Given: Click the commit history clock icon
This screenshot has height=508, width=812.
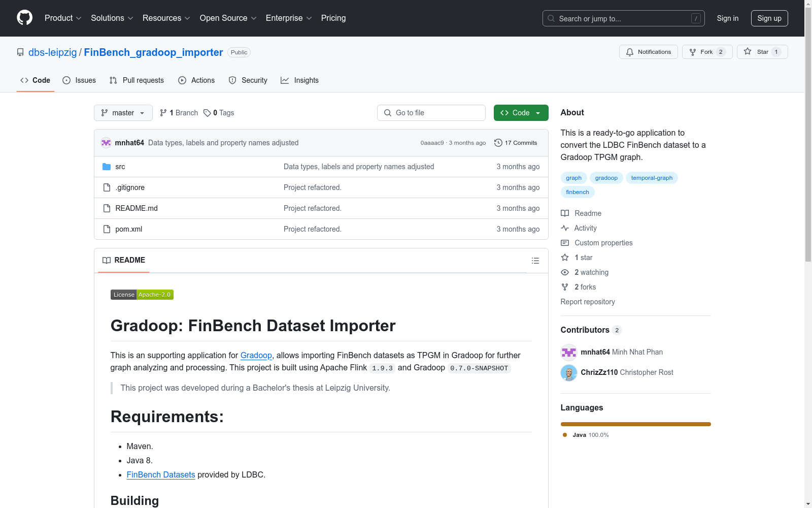Looking at the screenshot, I should point(498,143).
